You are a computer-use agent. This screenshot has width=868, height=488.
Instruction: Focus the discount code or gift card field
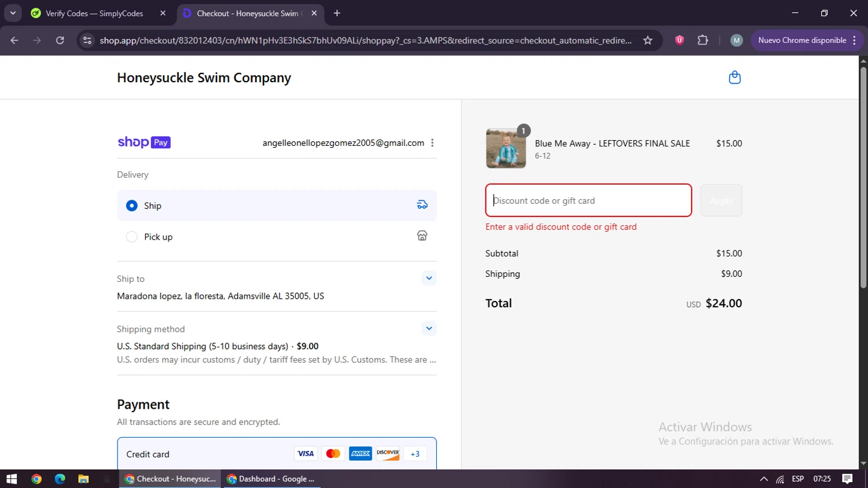pyautogui.click(x=589, y=200)
